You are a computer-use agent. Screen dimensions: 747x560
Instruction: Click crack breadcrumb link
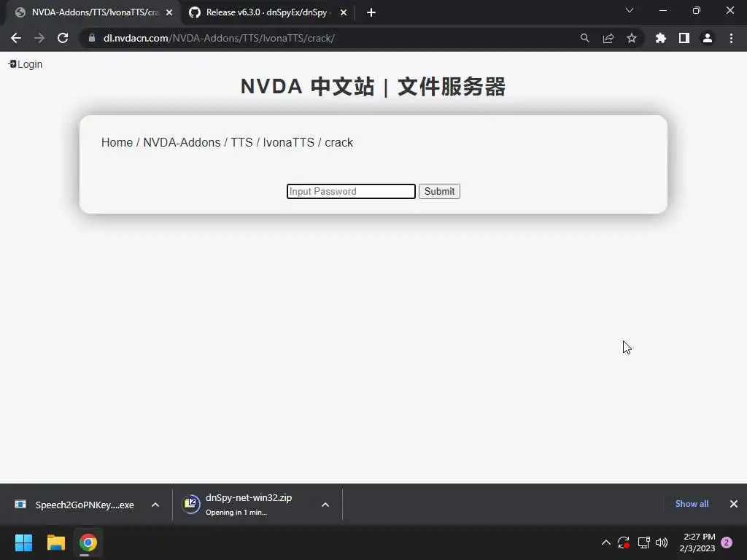click(x=338, y=142)
